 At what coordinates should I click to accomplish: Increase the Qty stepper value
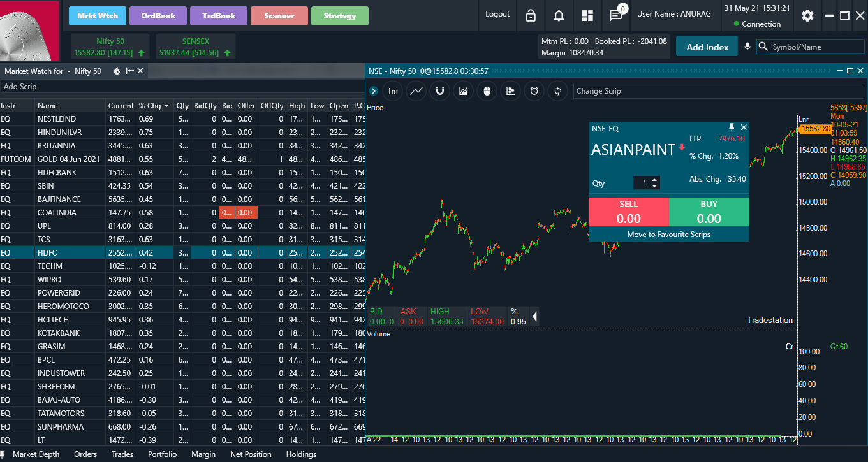[x=654, y=180]
